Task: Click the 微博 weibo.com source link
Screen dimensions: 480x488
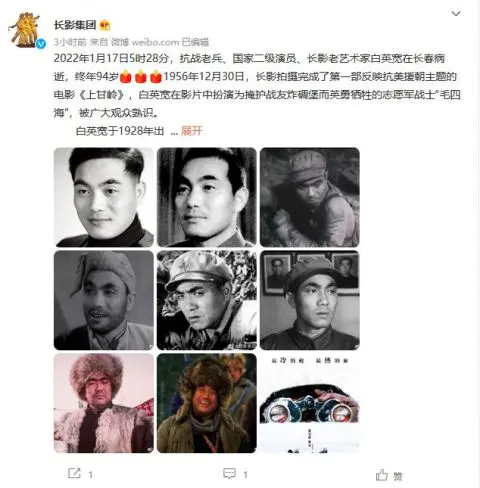Action: tap(145, 42)
